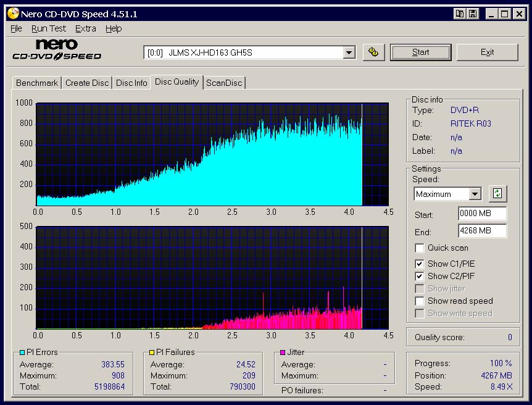Click the PI Failures total 790300
The height and width of the screenshot is (405, 532).
(x=243, y=386)
